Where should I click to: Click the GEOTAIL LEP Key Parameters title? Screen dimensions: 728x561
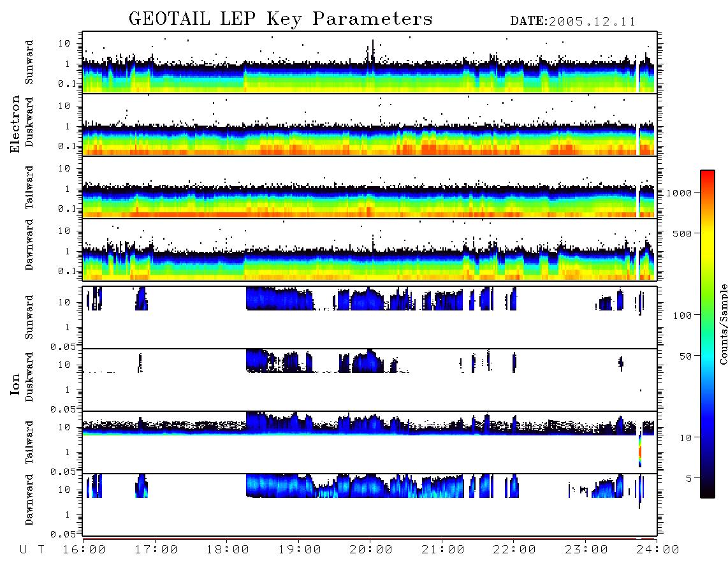[x=280, y=19]
